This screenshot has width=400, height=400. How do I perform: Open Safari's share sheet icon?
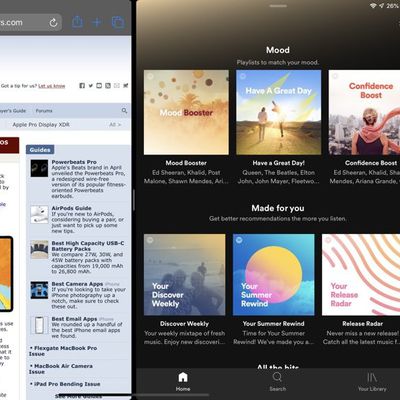(77, 22)
